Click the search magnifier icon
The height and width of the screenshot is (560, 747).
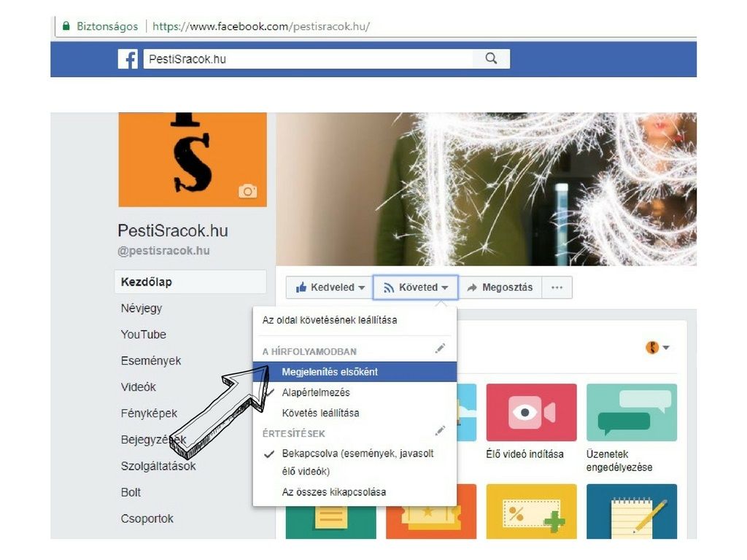click(491, 58)
